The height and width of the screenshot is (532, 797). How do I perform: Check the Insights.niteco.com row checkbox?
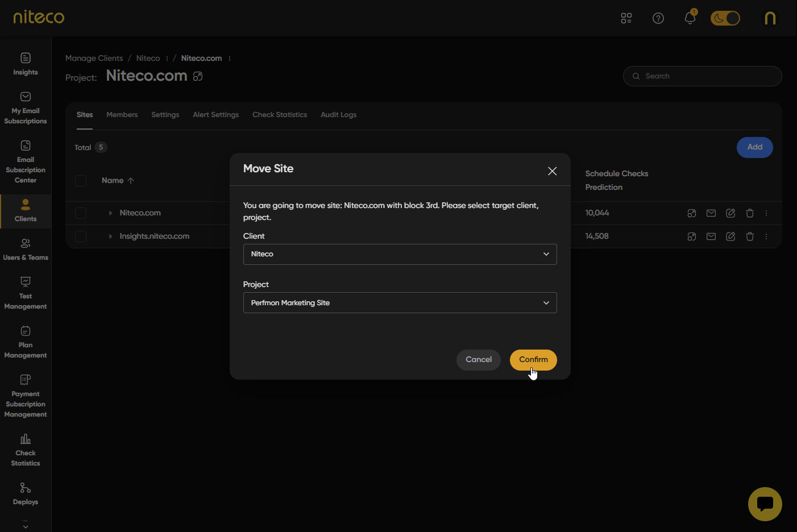point(81,236)
